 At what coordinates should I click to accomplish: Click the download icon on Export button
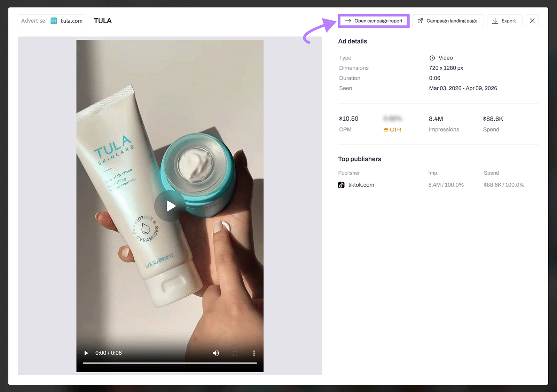coord(495,21)
